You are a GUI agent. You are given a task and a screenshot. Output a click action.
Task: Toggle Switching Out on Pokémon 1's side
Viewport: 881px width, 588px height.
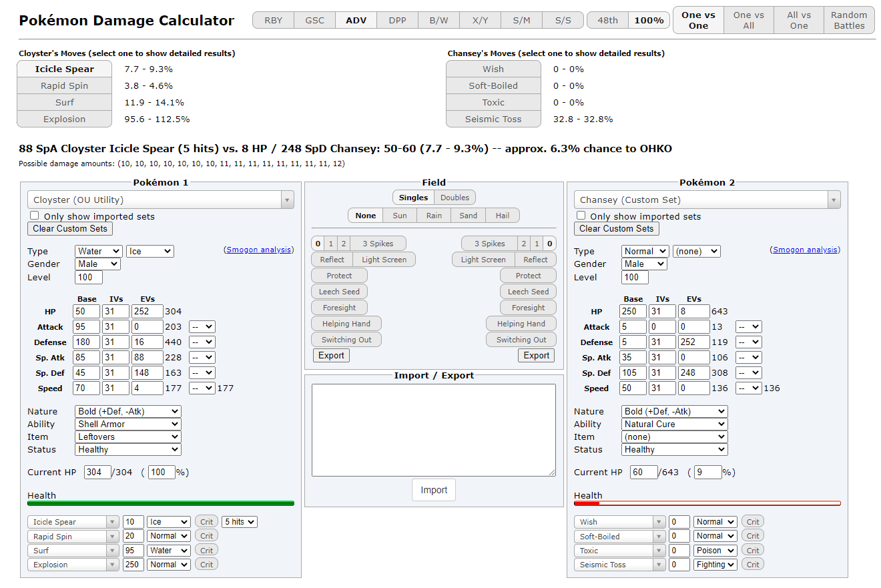(346, 340)
